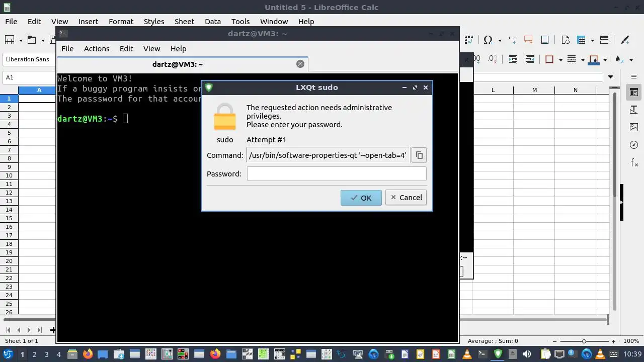Open the sidebar settings hamburger menu
Viewport: 644px width, 362px height.
coord(634,77)
